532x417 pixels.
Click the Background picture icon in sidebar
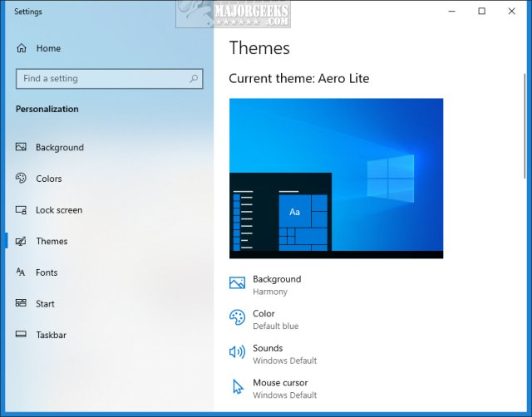(21, 147)
